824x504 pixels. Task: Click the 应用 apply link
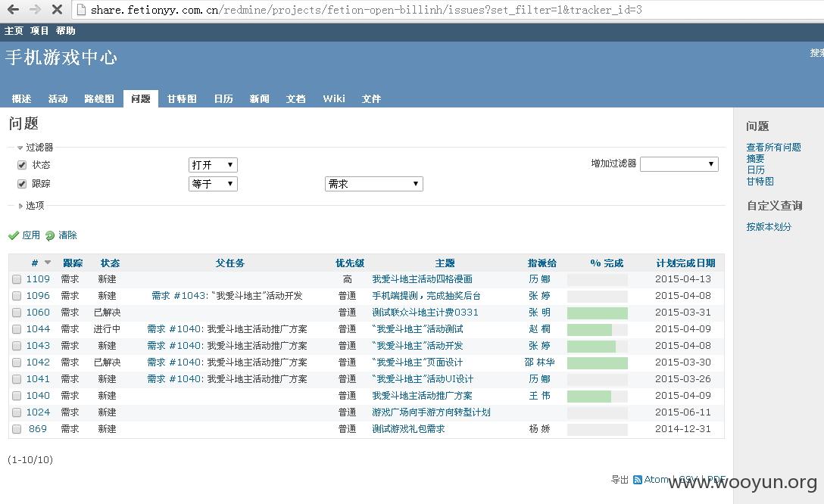(31, 235)
